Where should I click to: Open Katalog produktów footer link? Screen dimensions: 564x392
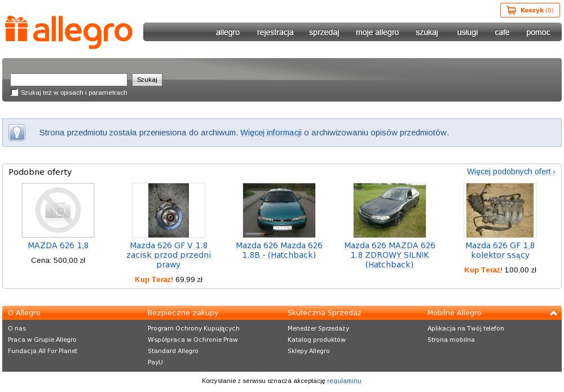[x=316, y=340]
